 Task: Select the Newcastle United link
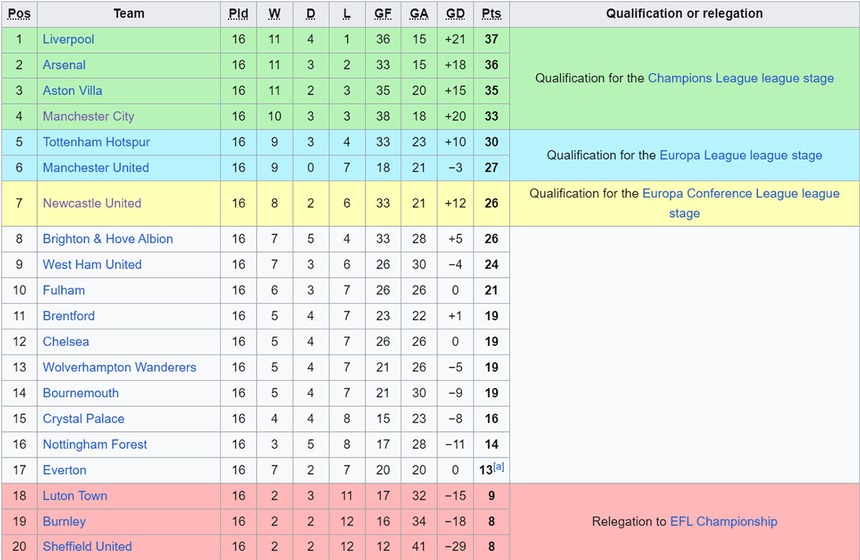pos(91,203)
